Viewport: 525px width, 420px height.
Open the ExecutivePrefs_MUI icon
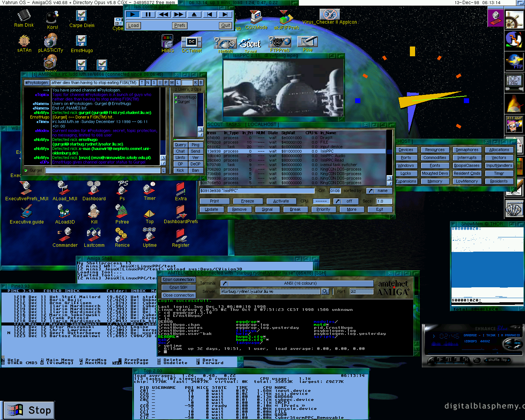(x=27, y=191)
